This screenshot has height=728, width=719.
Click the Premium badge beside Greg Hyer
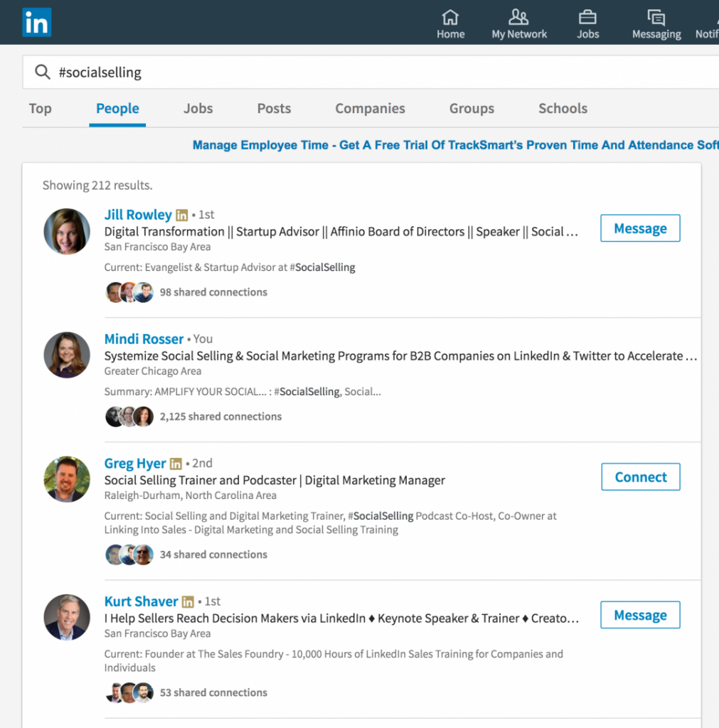(x=175, y=463)
